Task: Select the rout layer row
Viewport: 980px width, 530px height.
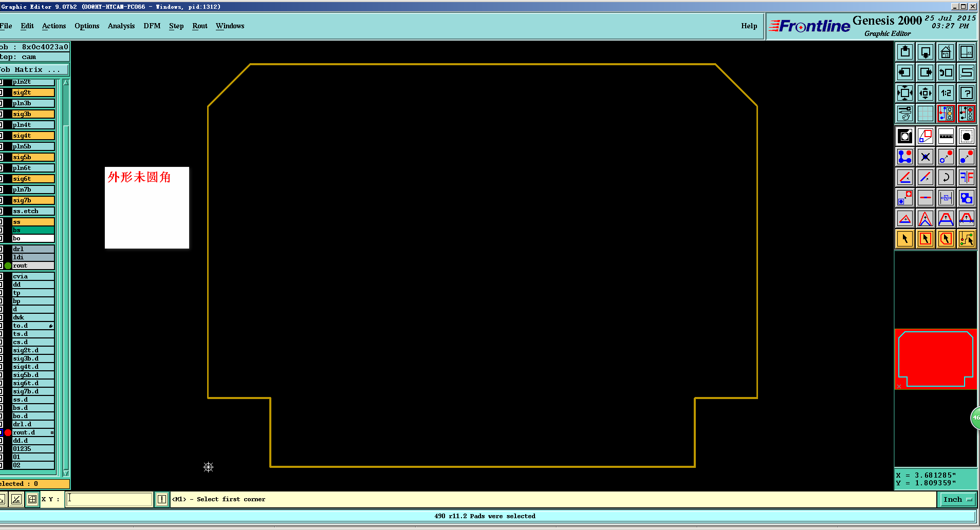Action: click(x=33, y=266)
